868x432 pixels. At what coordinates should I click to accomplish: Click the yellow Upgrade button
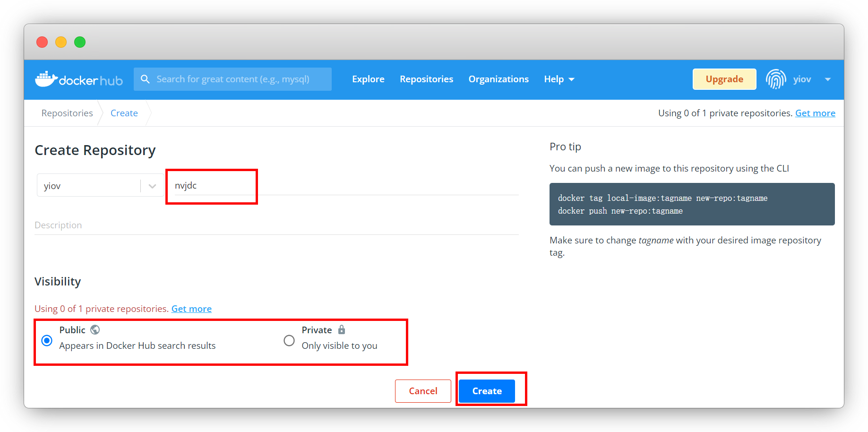[724, 79]
